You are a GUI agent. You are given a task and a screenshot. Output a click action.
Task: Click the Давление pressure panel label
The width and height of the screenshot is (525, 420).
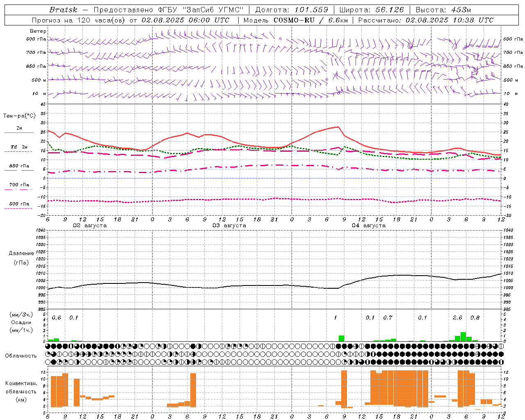(21, 253)
